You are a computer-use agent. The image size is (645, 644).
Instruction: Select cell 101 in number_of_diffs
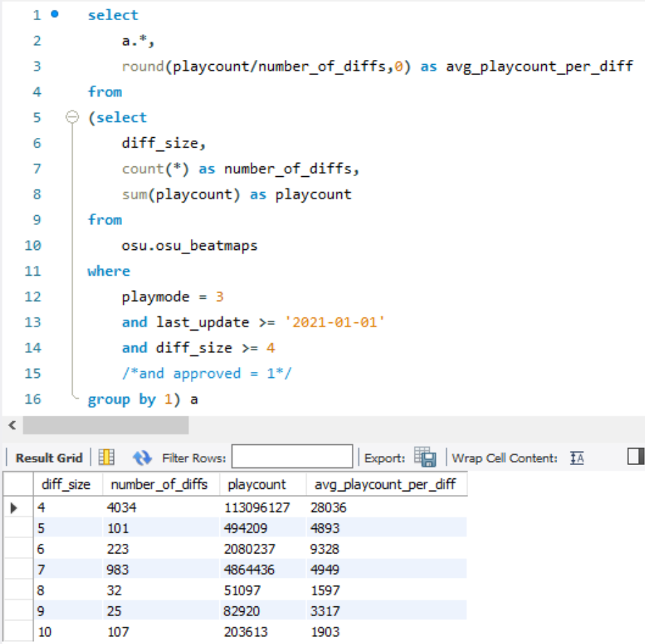(x=162, y=528)
